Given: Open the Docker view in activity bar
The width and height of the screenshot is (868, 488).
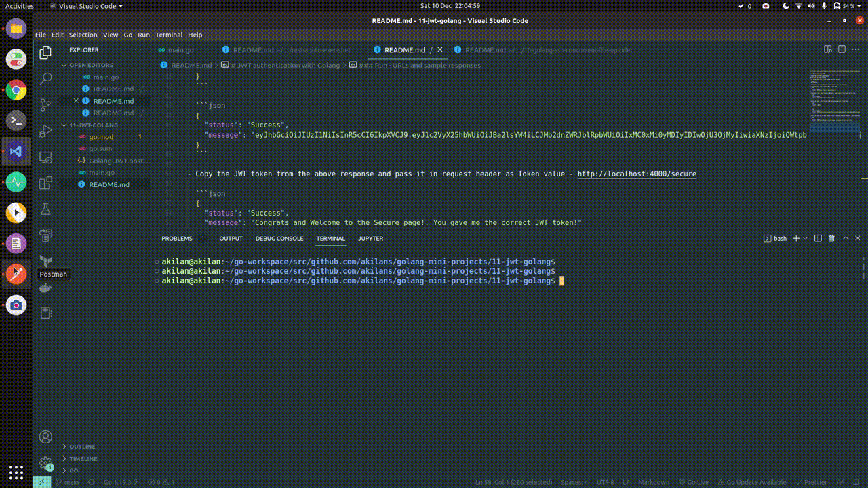Looking at the screenshot, I should pyautogui.click(x=45, y=287).
